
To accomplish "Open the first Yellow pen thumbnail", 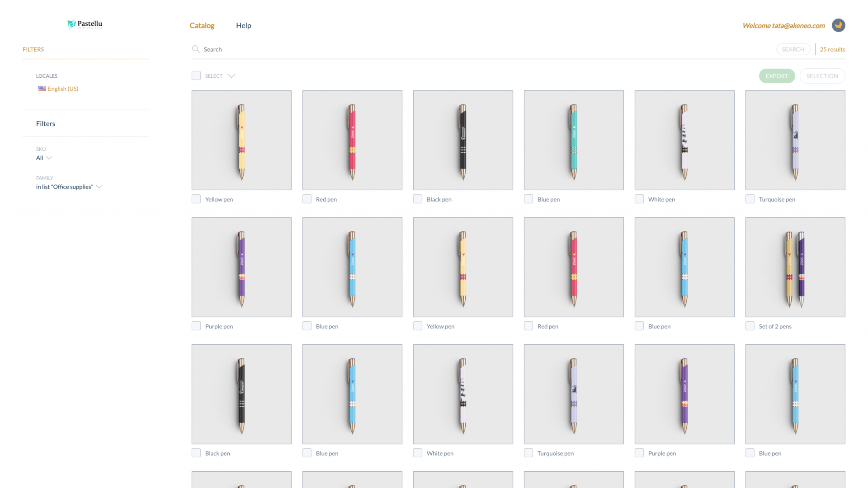I will pos(241,140).
